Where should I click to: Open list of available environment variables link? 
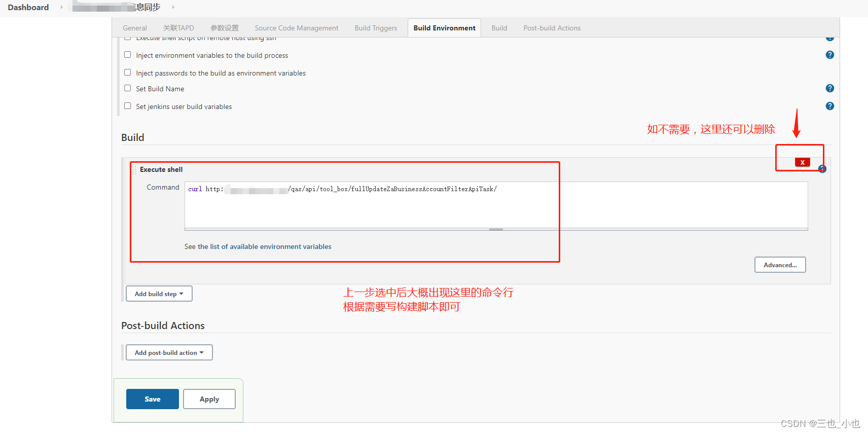pyautogui.click(x=265, y=246)
